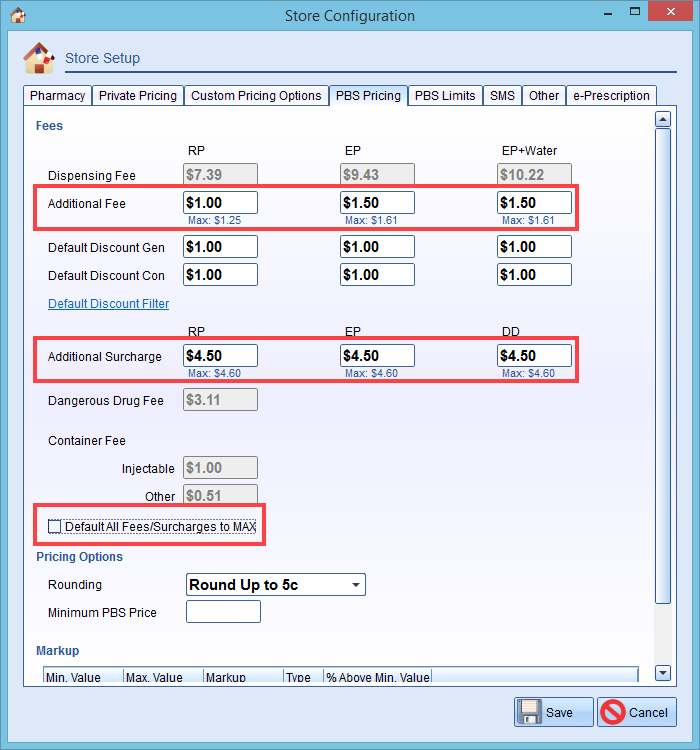
Task: Click the Minimum PBS Price field
Action: pyautogui.click(x=223, y=612)
